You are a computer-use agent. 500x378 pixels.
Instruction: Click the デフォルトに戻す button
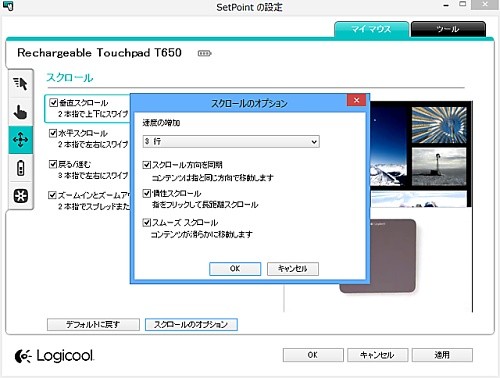pyautogui.click(x=93, y=324)
